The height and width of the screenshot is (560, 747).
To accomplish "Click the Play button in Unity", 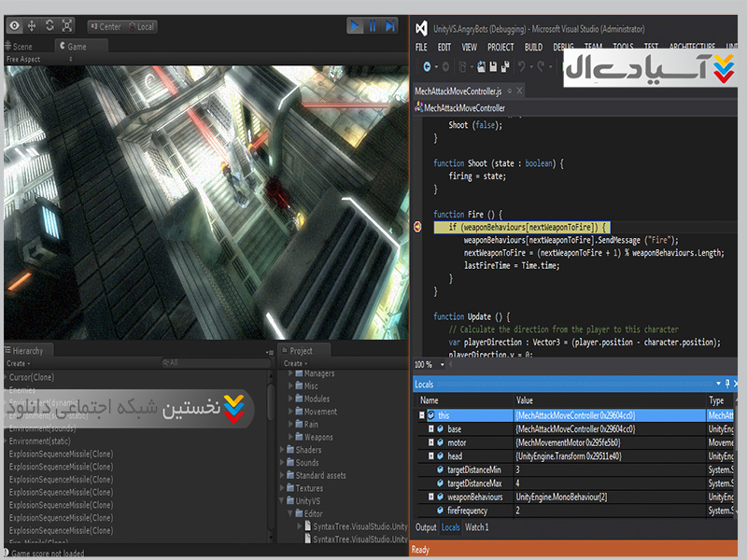I will click(x=355, y=25).
